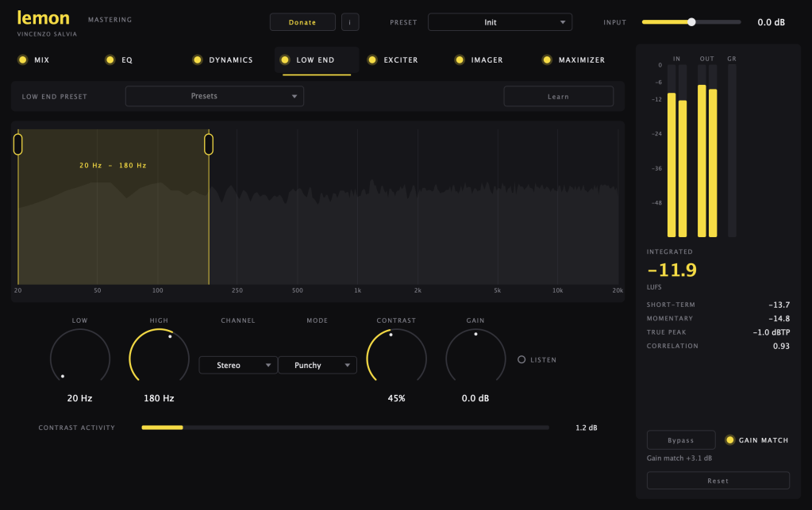The image size is (812, 510).
Task: Click the Input gain slider thumb
Action: coord(691,22)
